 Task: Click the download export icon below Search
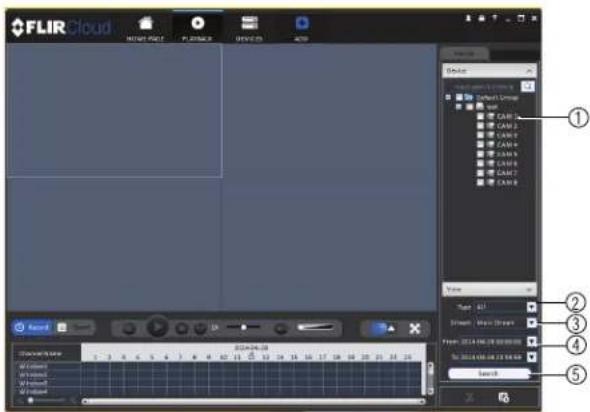[x=503, y=398]
